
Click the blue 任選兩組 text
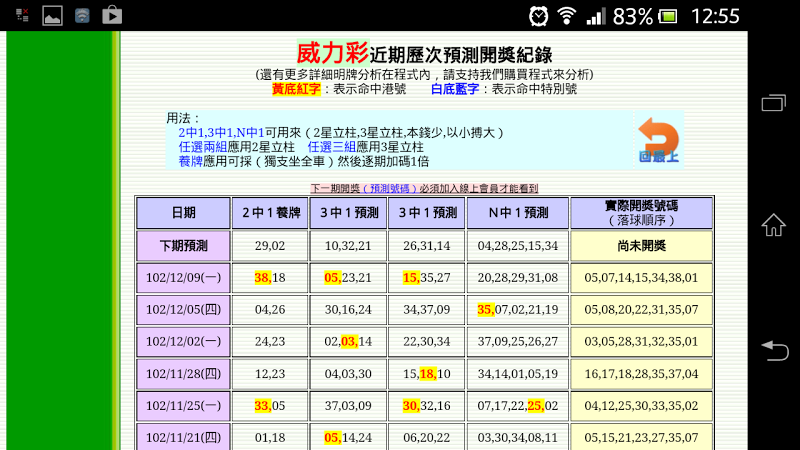tap(203, 147)
